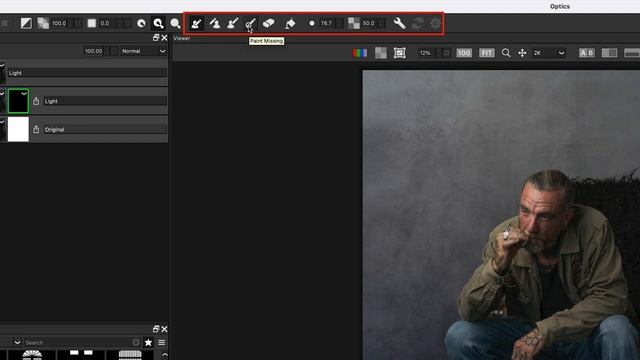Click the mask opacity overlapping squares icon
The height and width of the screenshot is (360, 640).
point(43,23)
